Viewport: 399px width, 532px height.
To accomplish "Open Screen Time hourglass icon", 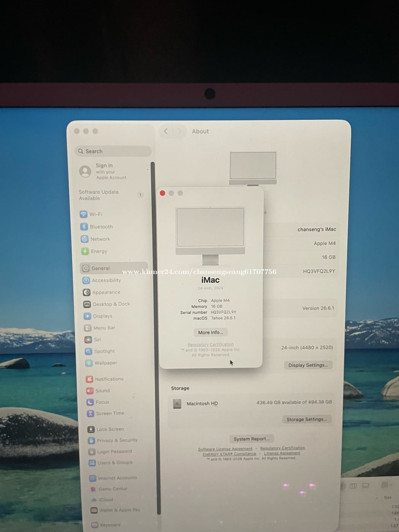I will tap(90, 413).
